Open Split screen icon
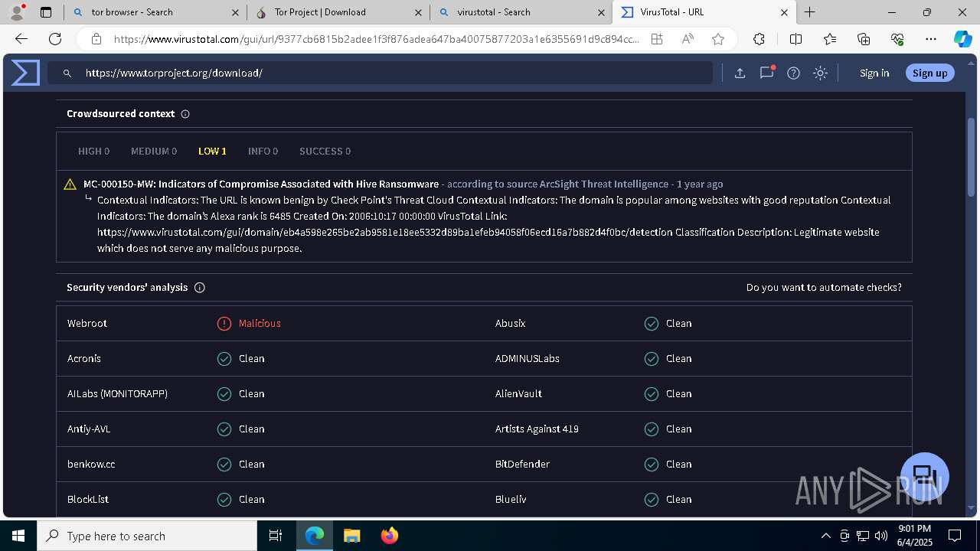The height and width of the screenshot is (551, 980). [x=795, y=39]
